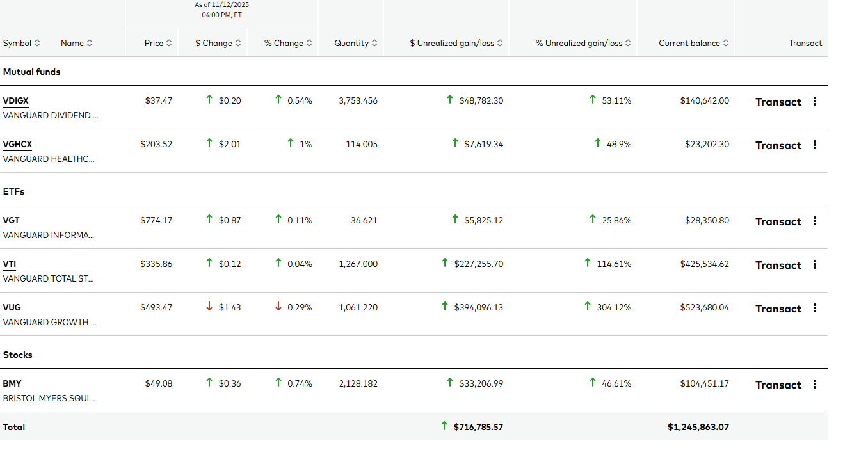The width and height of the screenshot is (868, 457).
Task: Click the ETFs section heading
Action: [x=14, y=191]
